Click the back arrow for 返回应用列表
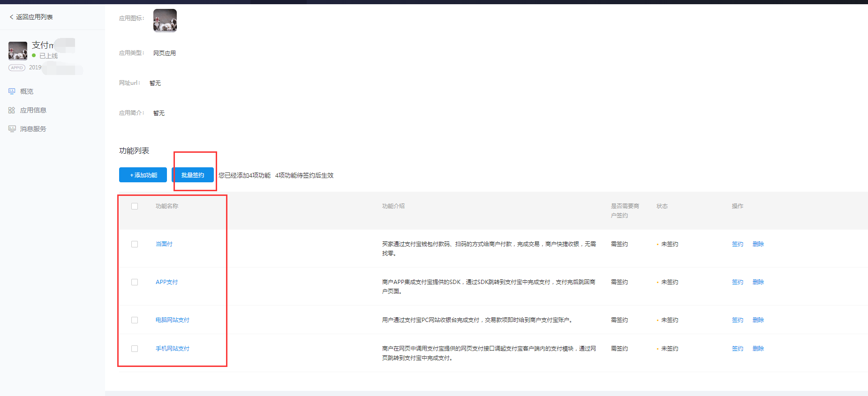 click(11, 17)
